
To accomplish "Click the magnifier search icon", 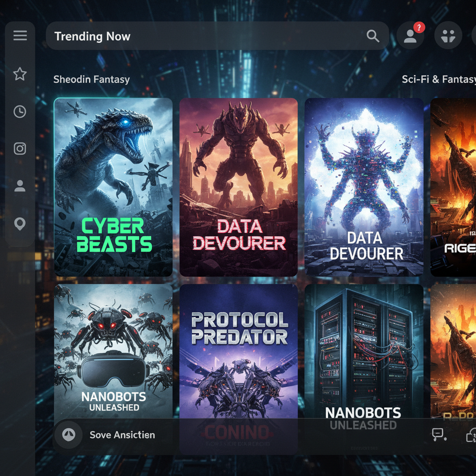I will (x=373, y=36).
